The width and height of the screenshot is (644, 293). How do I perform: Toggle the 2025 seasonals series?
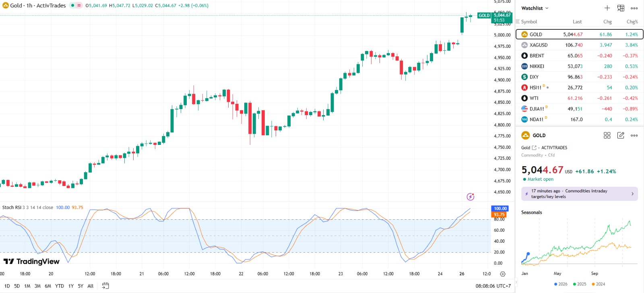(x=580, y=284)
